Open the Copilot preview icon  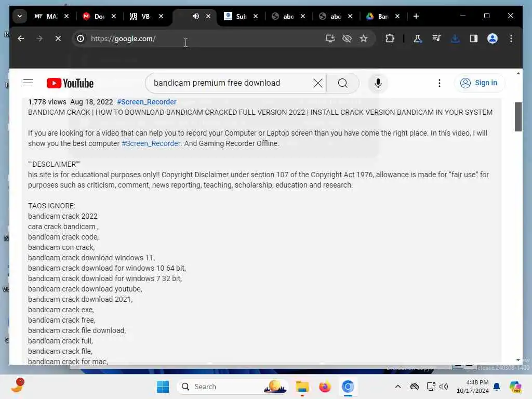515,387
